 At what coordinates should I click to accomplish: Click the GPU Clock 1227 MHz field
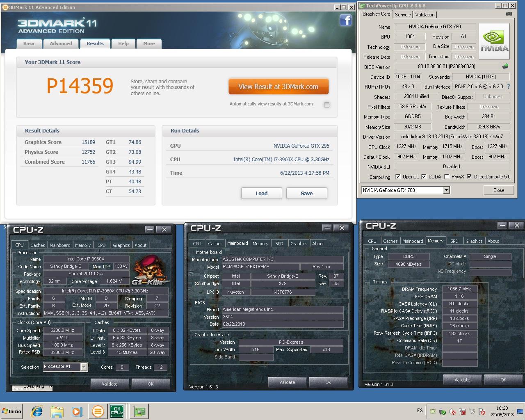406,146
